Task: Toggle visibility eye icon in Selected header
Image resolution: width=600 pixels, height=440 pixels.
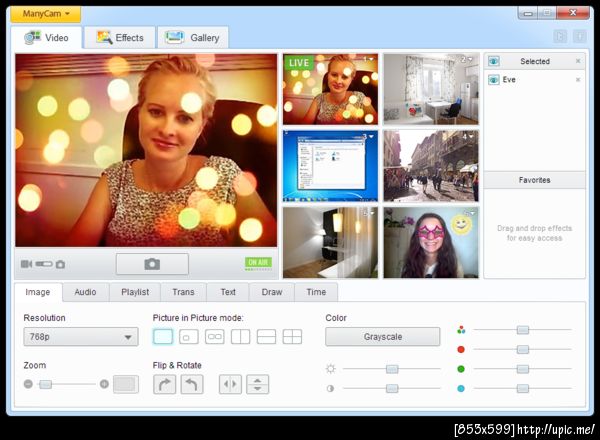Action: pyautogui.click(x=494, y=61)
